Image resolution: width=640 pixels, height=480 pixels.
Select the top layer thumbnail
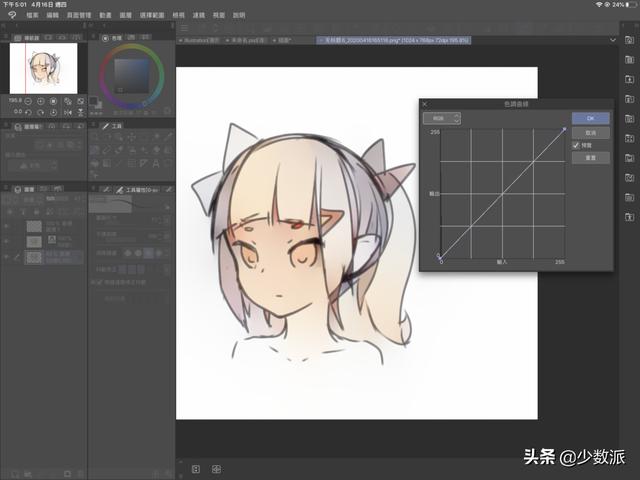34,226
